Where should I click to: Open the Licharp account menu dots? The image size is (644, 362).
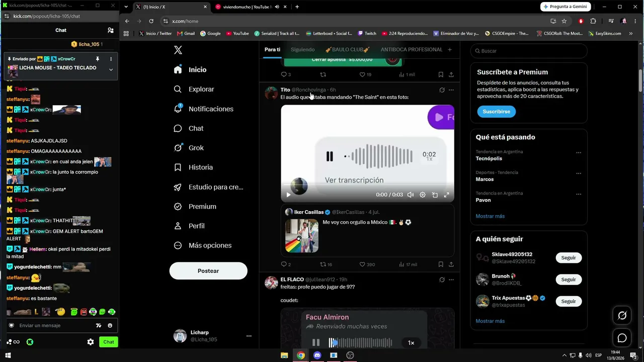click(x=249, y=336)
